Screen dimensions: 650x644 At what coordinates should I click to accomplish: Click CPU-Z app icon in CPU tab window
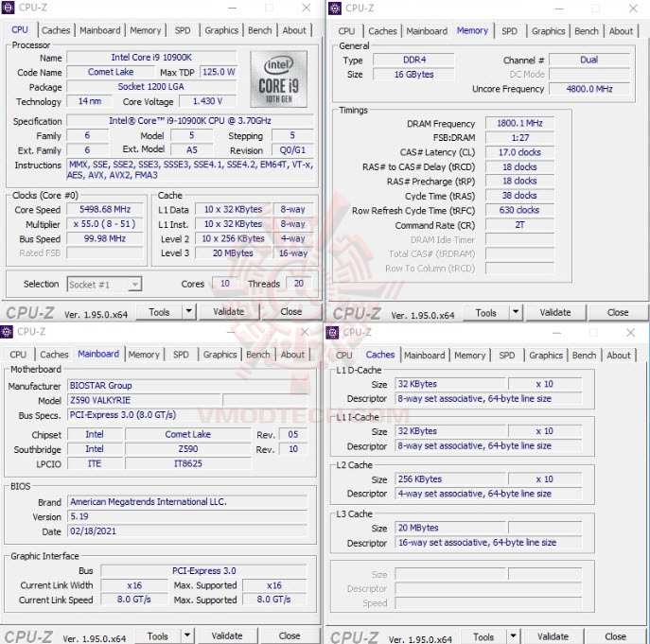[8, 8]
